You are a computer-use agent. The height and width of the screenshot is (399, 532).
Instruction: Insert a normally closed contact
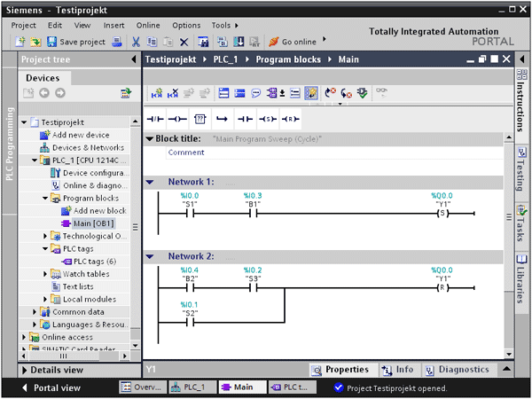[x=155, y=119]
